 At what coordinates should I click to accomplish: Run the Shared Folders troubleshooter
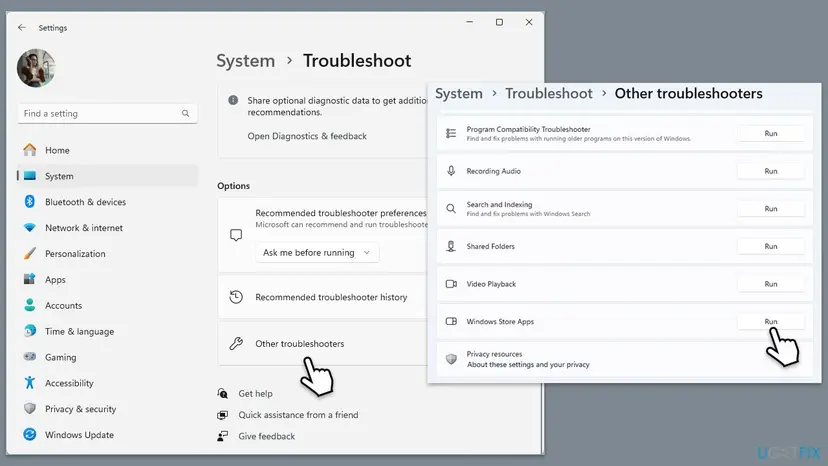(771, 246)
